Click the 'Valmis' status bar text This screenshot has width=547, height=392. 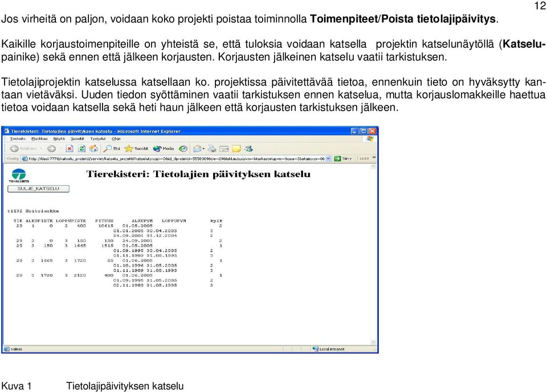click(17, 349)
